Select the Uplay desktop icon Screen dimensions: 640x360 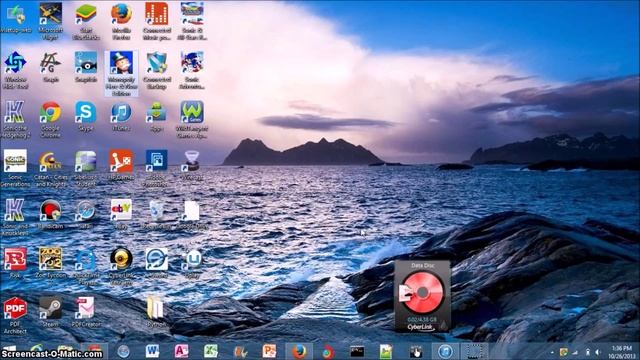pyautogui.click(x=192, y=263)
